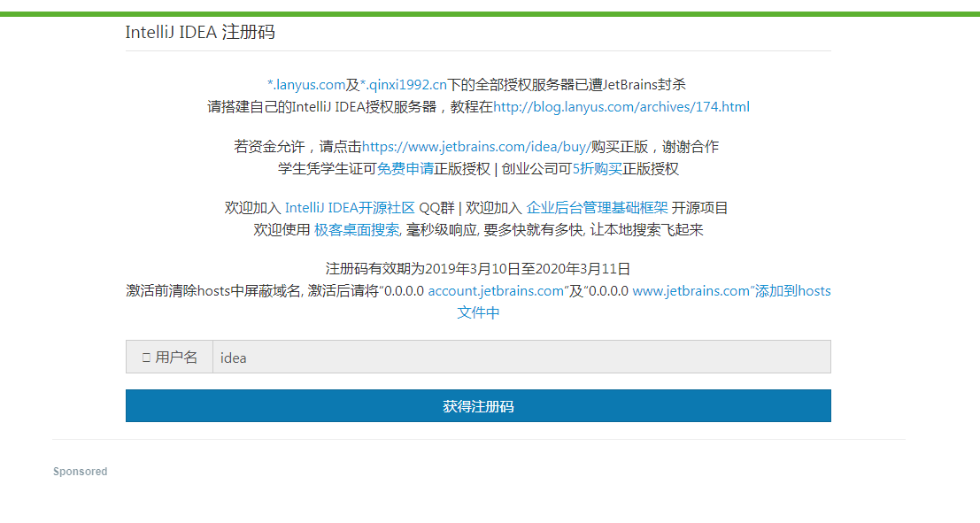
Task: Open the IntelliJ IDEA开源社区 link
Action: pos(350,208)
